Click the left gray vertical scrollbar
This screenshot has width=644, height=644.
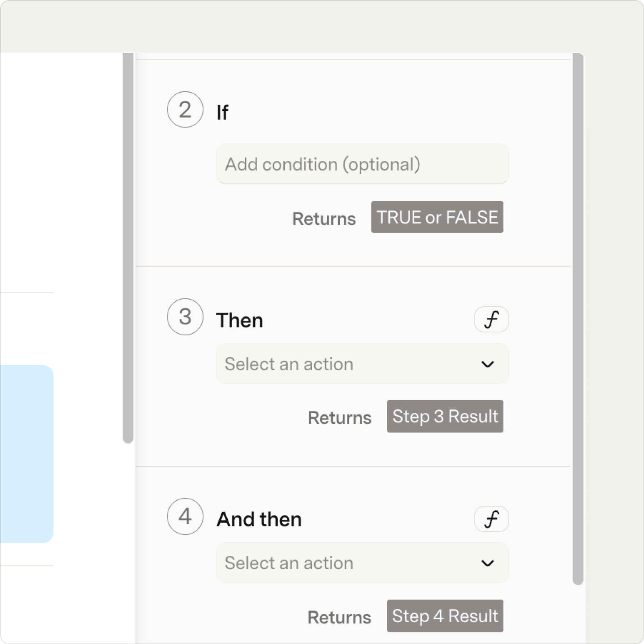pyautogui.click(x=128, y=248)
